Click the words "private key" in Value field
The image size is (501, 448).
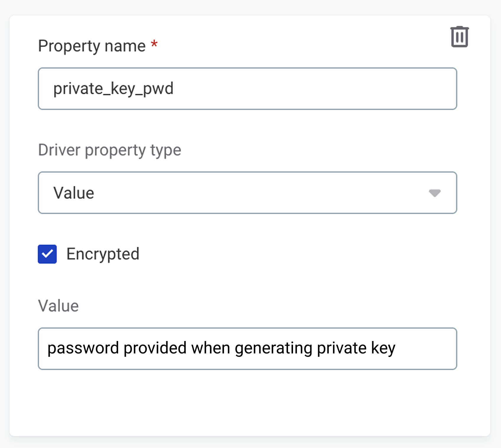point(356,348)
